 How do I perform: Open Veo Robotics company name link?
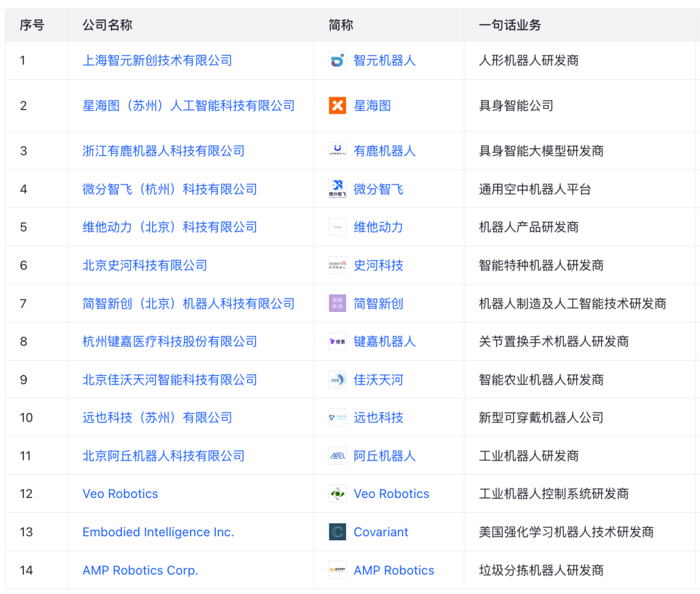[120, 493]
